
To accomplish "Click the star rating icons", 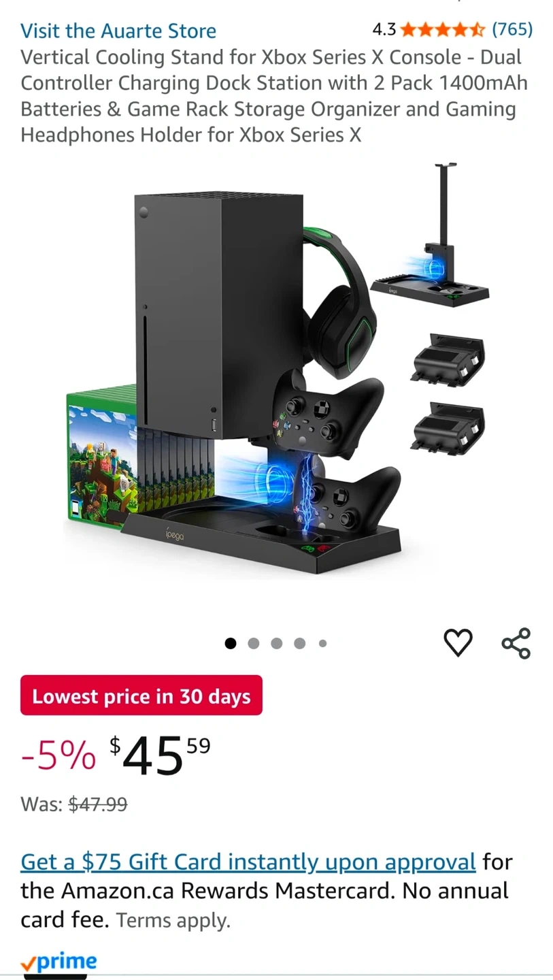I will [442, 29].
